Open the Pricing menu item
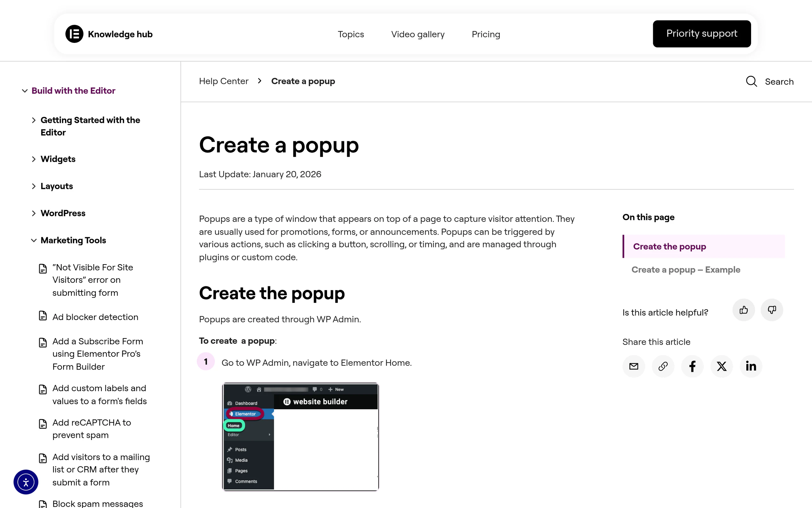 486,34
